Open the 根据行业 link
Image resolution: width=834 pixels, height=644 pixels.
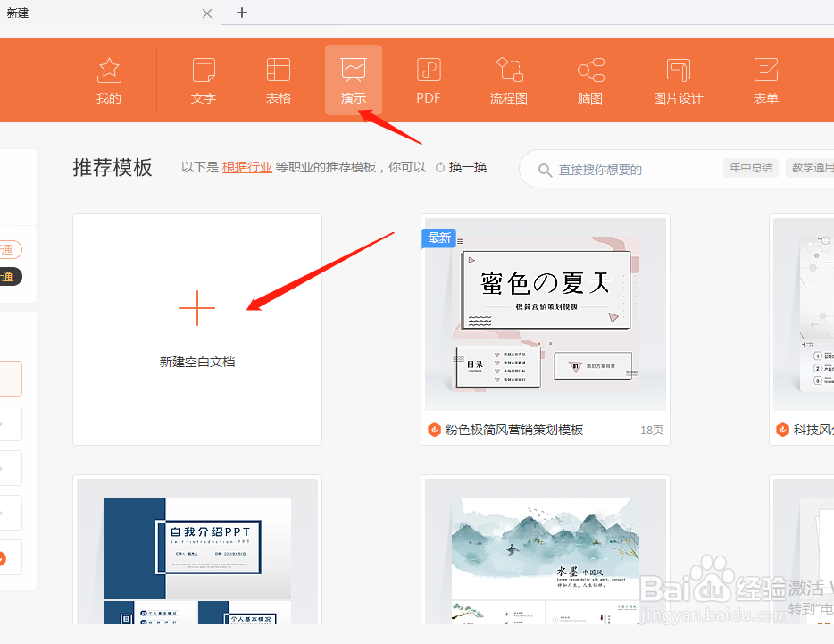point(246,167)
